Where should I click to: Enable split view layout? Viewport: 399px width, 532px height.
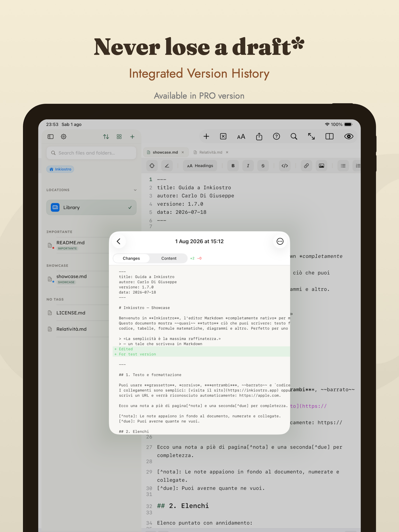329,136
